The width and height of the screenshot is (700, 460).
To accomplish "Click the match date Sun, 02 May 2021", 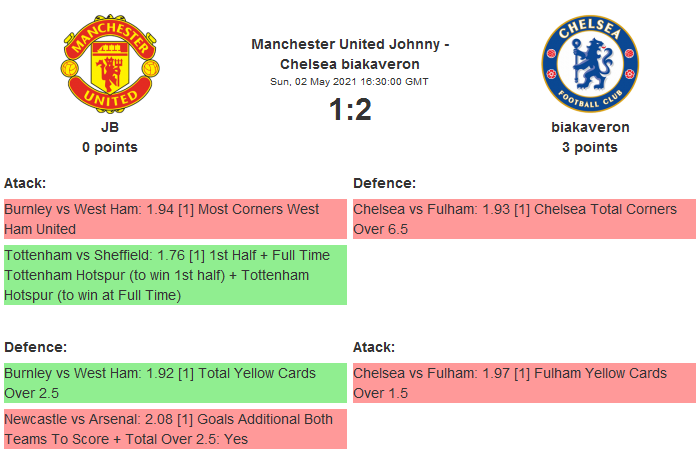I will (x=350, y=81).
